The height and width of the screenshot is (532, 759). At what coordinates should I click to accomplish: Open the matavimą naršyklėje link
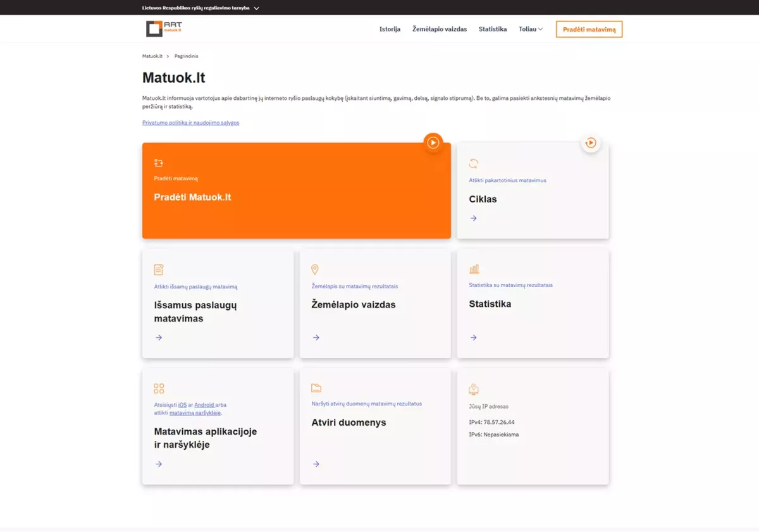tap(195, 413)
